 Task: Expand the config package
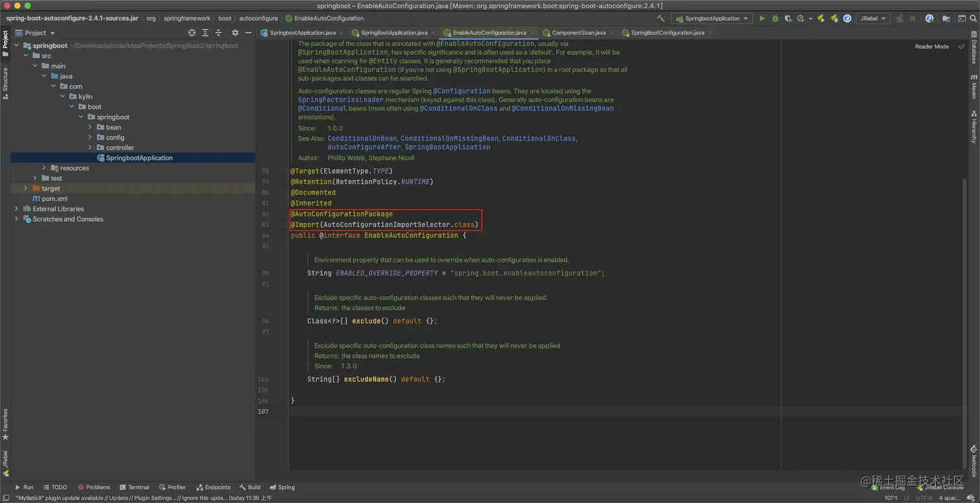(90, 137)
